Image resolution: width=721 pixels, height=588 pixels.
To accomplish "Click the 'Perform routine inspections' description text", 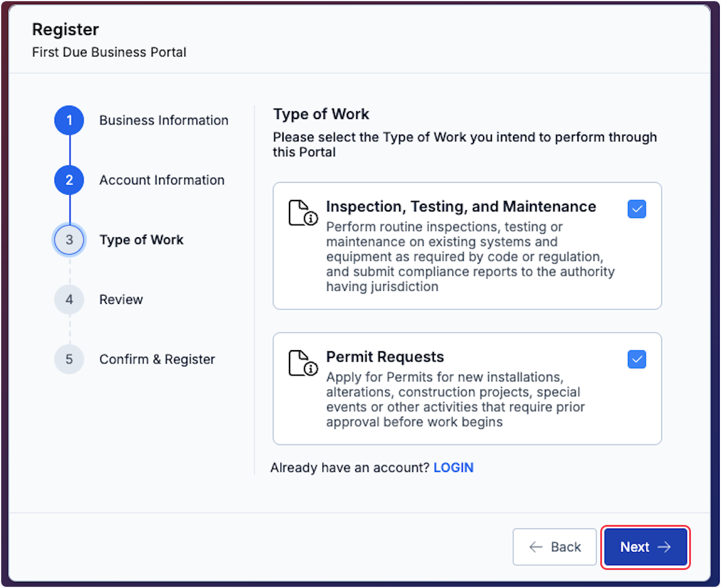I will 470,257.
